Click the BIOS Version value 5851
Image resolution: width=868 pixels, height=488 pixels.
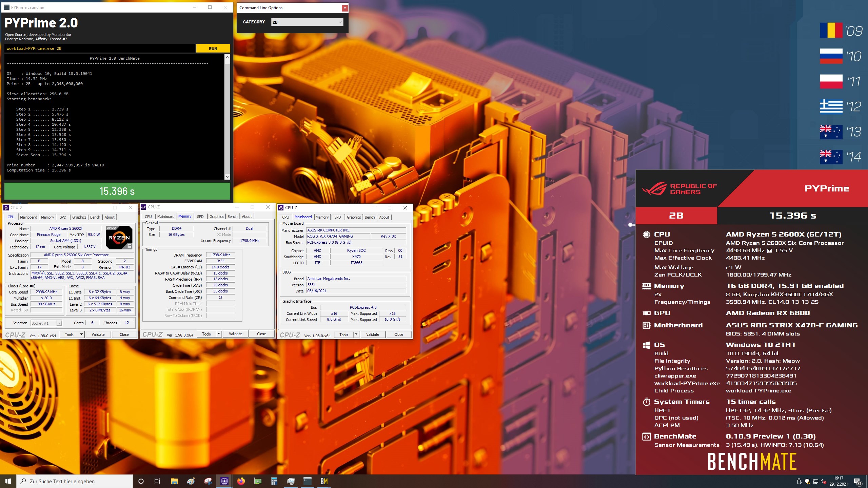point(356,285)
